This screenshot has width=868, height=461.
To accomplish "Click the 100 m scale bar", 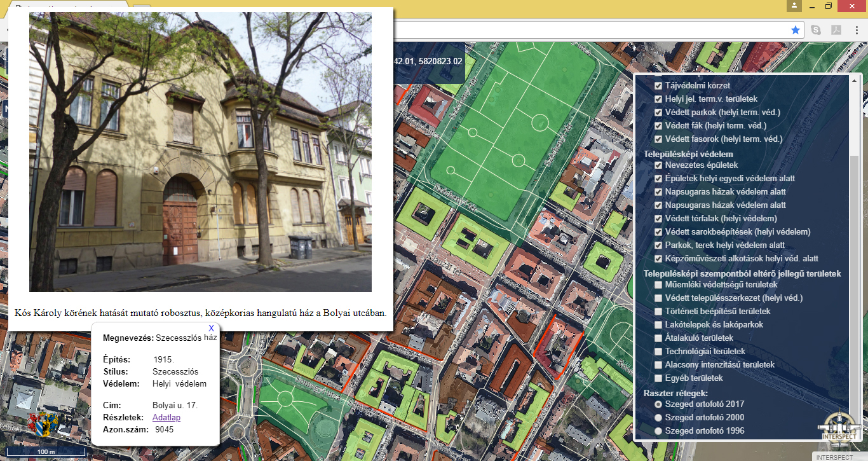I will tap(46, 451).
